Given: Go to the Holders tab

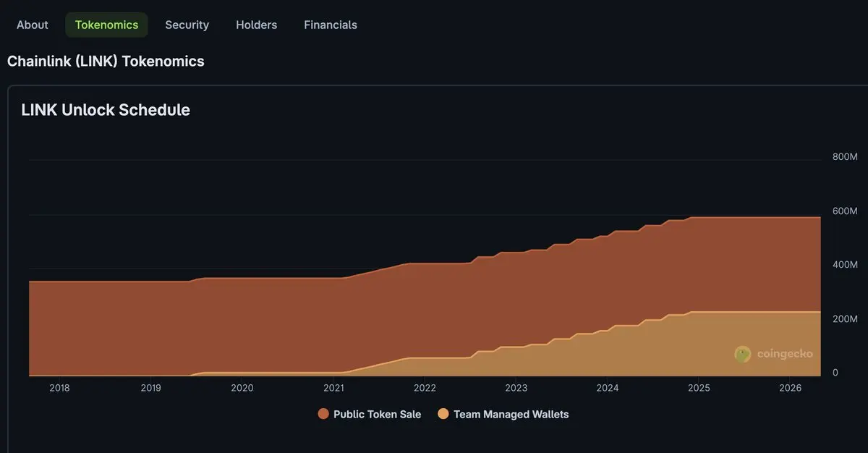Looking at the screenshot, I should pos(256,25).
